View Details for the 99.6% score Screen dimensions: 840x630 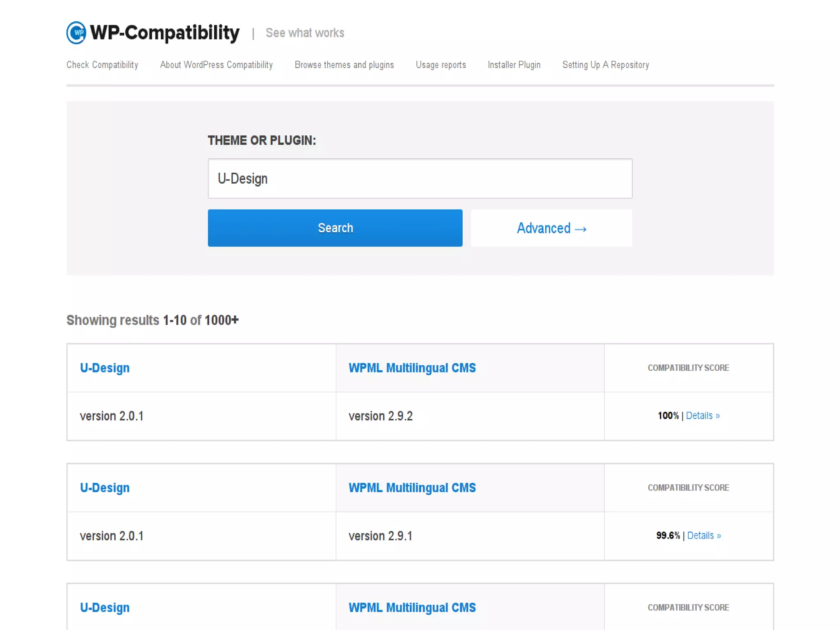click(x=703, y=535)
